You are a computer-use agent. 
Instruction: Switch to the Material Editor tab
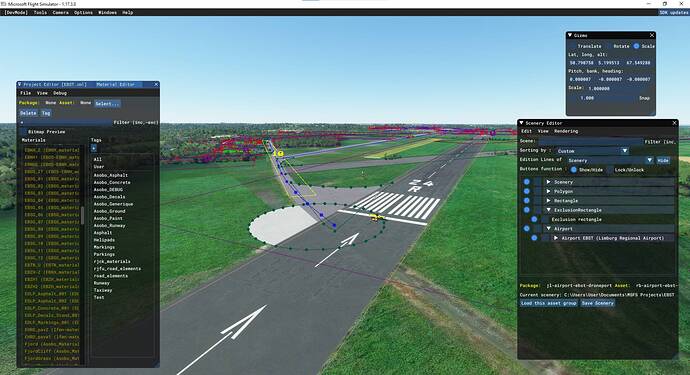116,84
